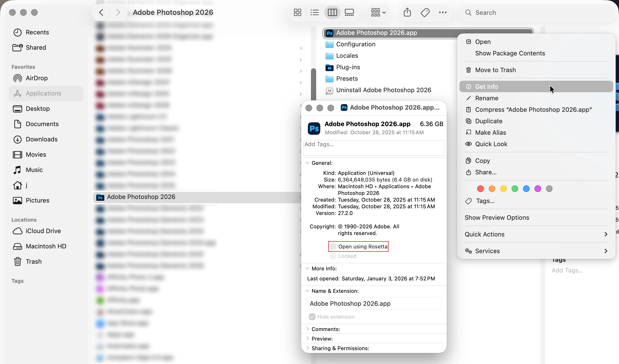Toggle the Hide extension checkbox
The height and width of the screenshot is (364, 619).
pos(312,317)
